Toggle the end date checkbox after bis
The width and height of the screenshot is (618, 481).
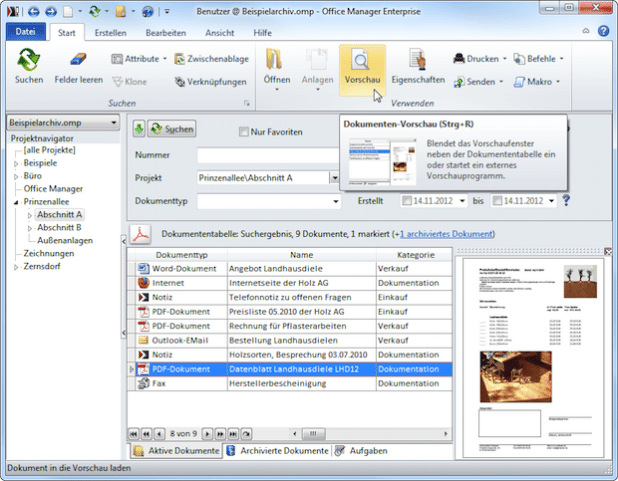(x=497, y=201)
